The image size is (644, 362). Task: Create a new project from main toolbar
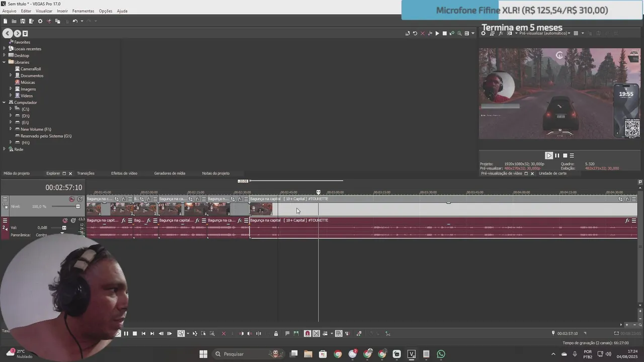pos(5,21)
